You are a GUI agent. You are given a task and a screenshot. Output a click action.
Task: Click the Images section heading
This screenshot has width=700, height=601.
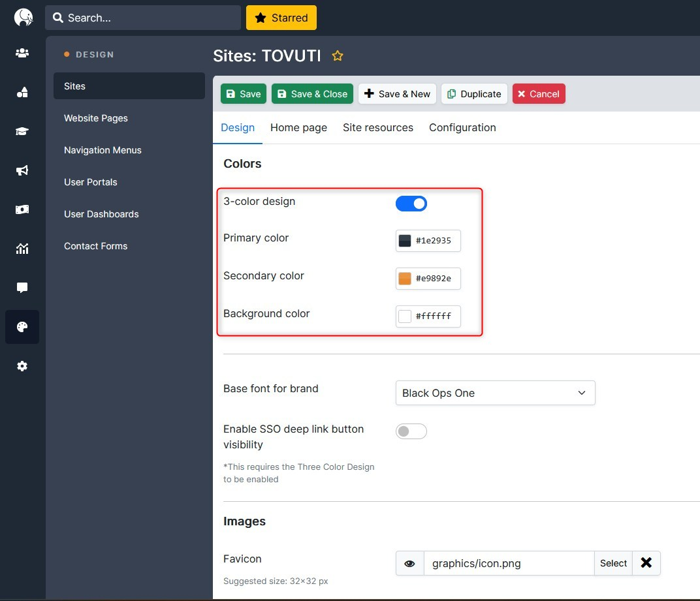pos(244,521)
